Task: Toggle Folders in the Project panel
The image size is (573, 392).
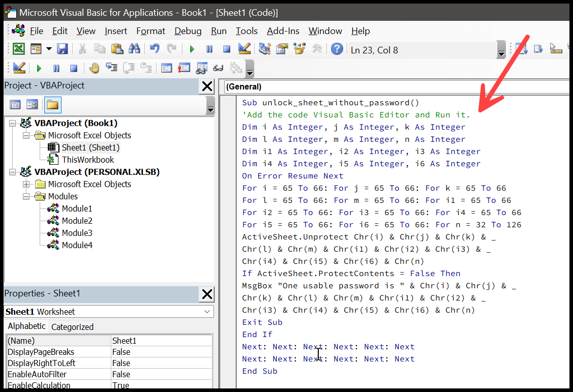Action: coord(52,105)
